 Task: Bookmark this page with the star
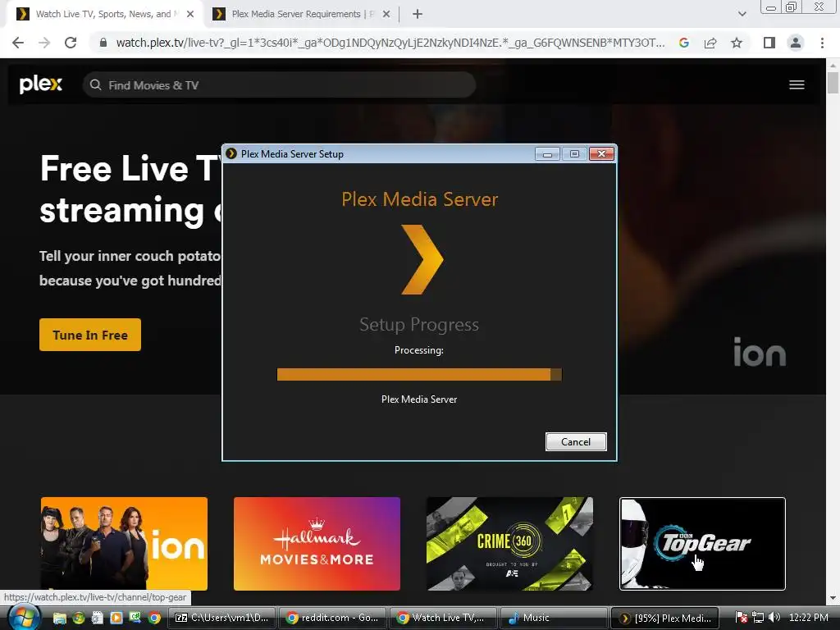pos(737,43)
